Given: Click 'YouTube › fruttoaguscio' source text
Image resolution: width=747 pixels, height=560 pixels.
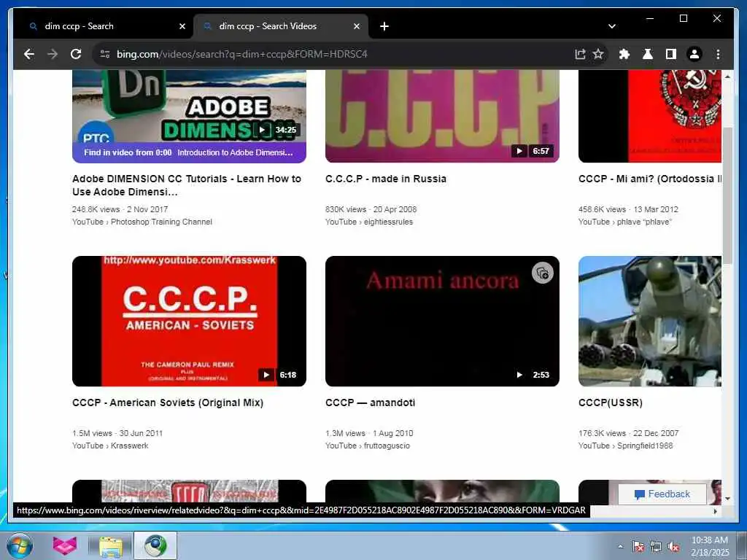Looking at the screenshot, I should pyautogui.click(x=368, y=446).
